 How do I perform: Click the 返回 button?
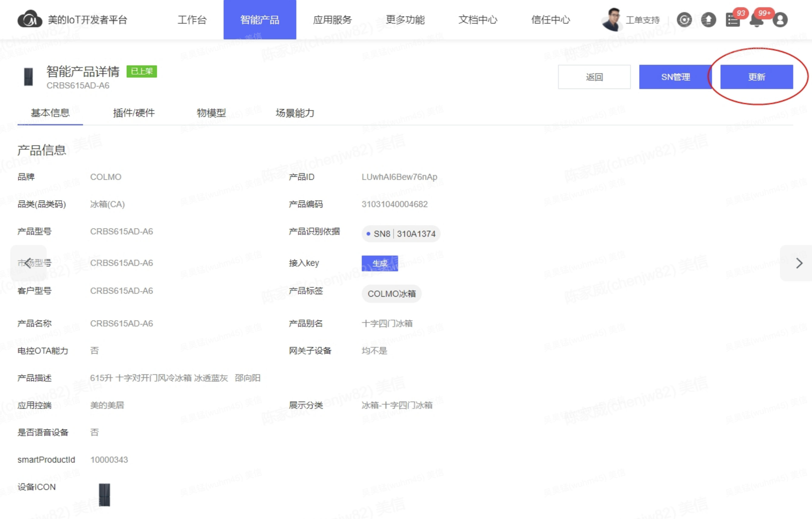(594, 77)
